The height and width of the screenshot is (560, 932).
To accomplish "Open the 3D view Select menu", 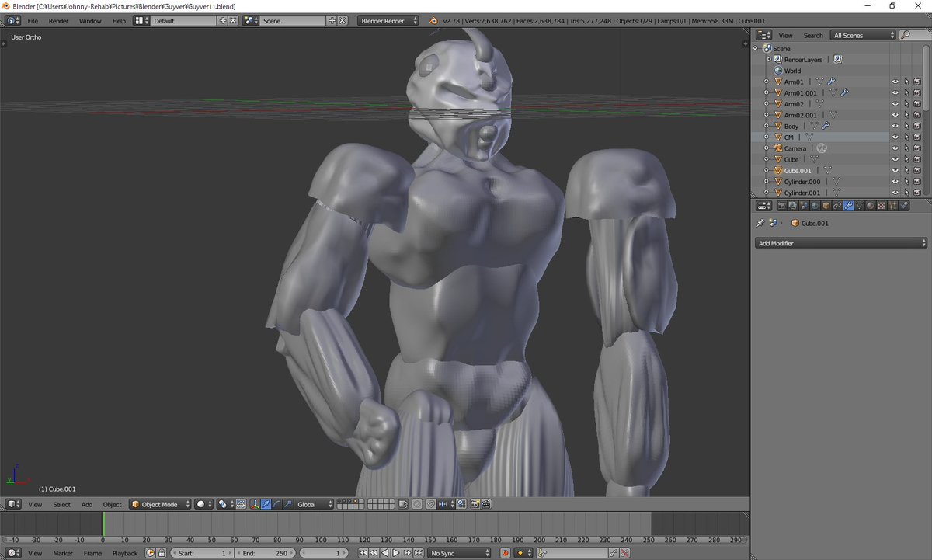I will pyautogui.click(x=61, y=504).
